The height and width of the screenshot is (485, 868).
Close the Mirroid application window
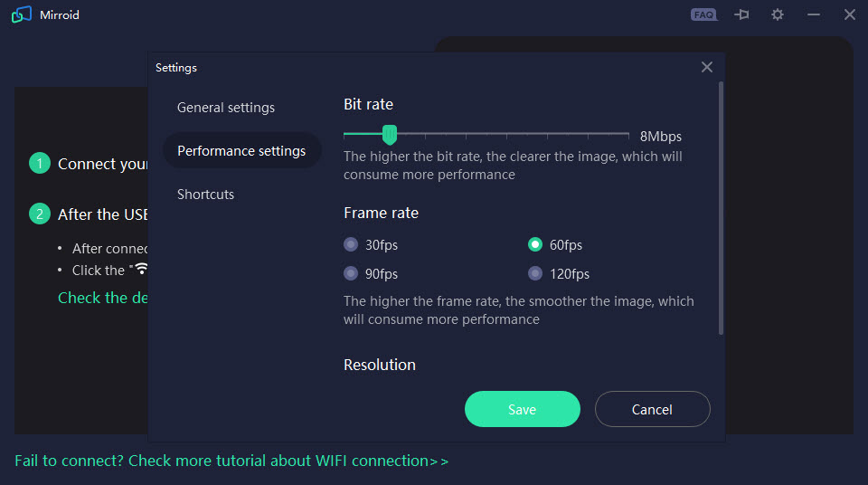tap(850, 14)
